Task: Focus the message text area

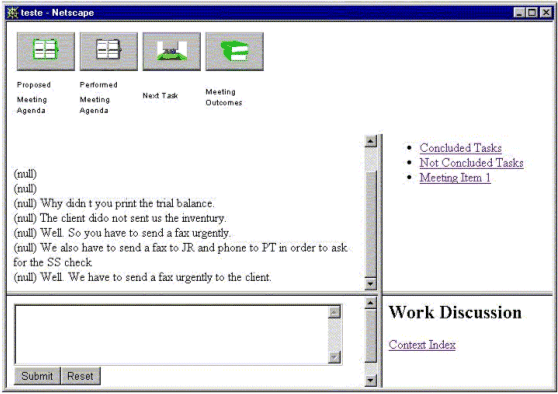Action: (171, 334)
